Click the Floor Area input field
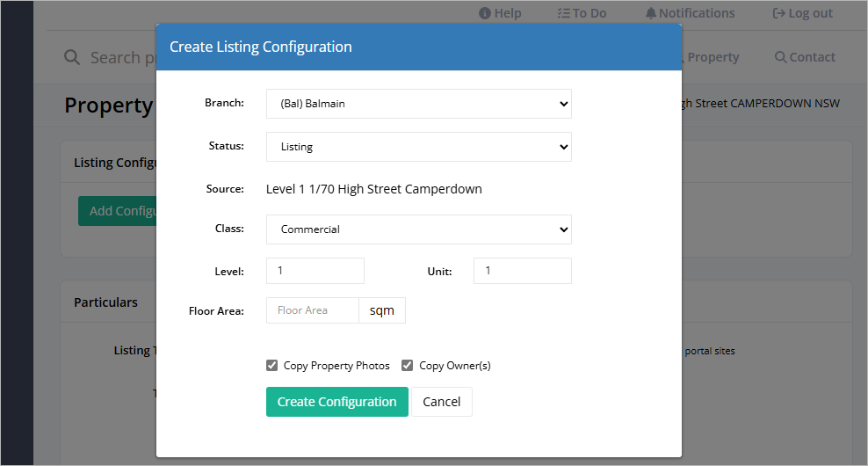The width and height of the screenshot is (868, 466). [313, 310]
